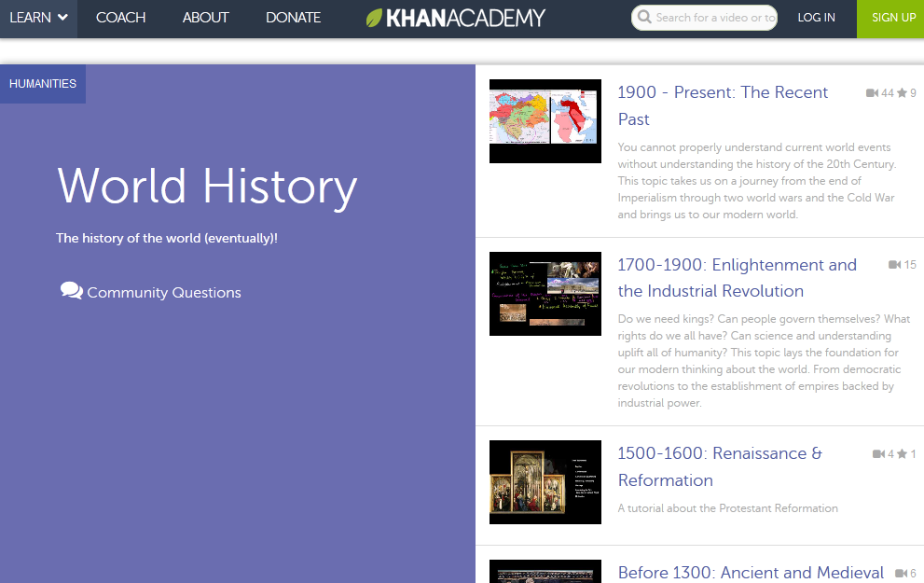Open 1700-1900: Enlightenment and the Industrial Revolution
The width and height of the screenshot is (924, 583).
(x=737, y=278)
